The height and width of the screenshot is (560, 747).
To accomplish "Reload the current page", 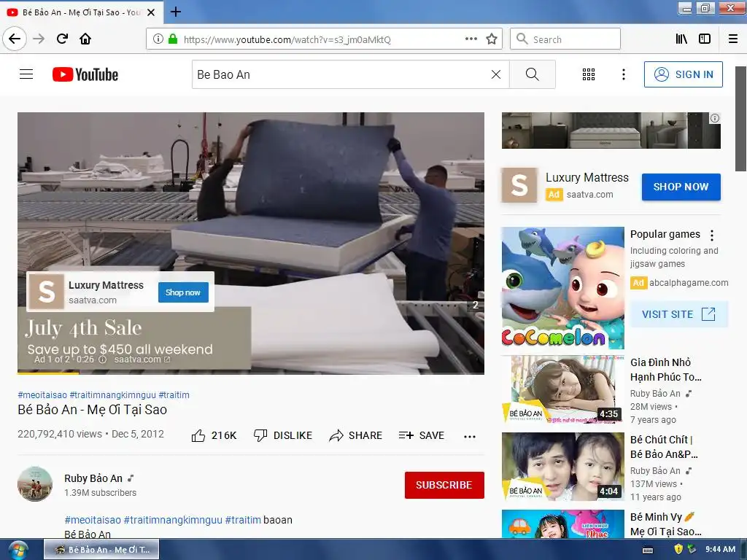I will click(62, 39).
